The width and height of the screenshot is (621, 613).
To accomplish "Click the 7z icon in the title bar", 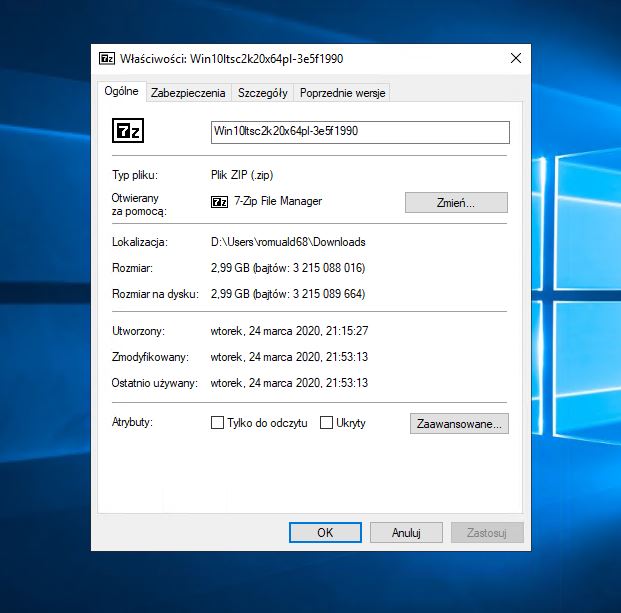I will [x=107, y=59].
